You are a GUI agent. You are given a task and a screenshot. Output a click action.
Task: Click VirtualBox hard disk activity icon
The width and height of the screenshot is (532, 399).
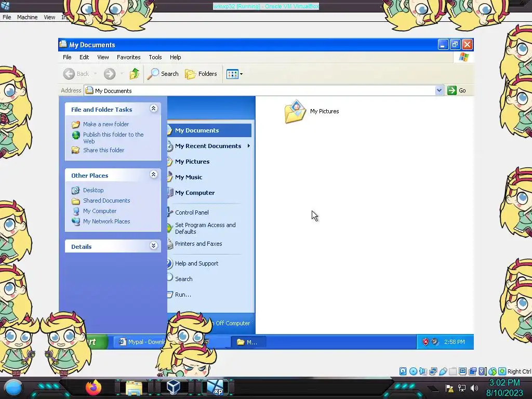[x=403, y=371]
